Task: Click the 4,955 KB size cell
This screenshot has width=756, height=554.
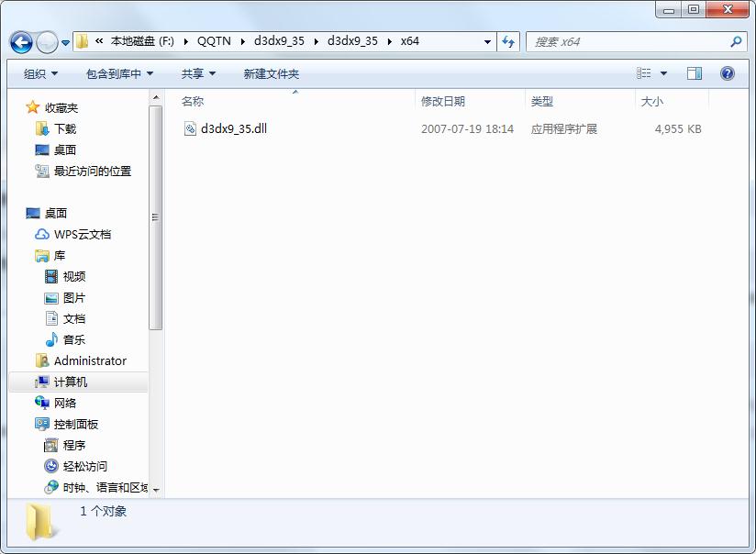Action: (678, 129)
